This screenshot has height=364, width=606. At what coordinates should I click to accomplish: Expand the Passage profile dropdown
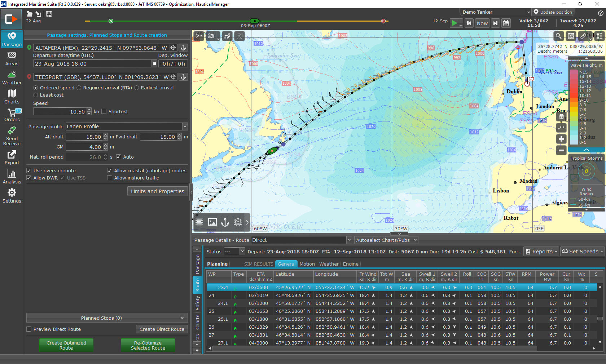click(185, 126)
